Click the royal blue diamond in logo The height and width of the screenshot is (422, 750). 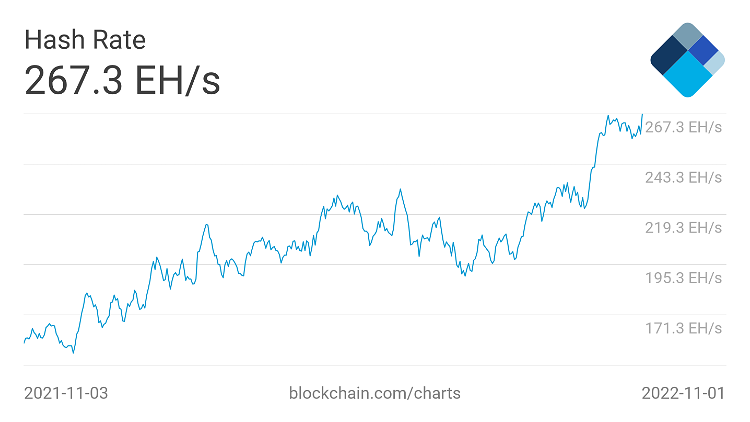point(703,50)
